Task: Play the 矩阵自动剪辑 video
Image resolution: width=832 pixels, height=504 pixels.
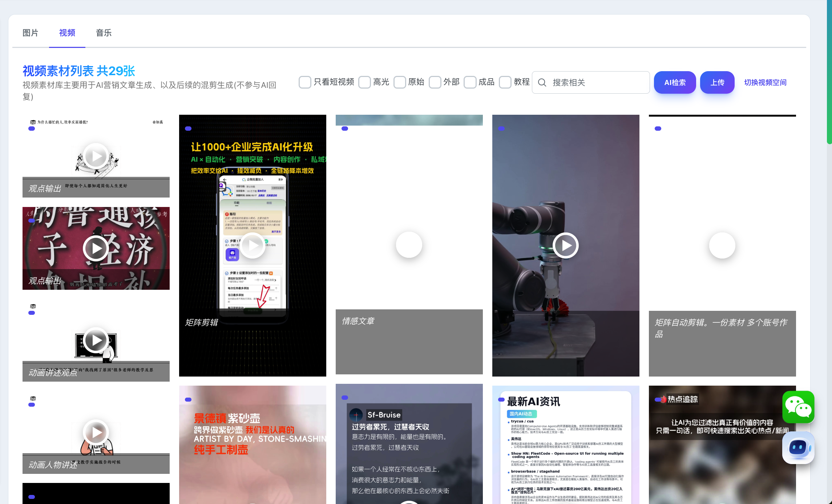Action: [x=722, y=245]
